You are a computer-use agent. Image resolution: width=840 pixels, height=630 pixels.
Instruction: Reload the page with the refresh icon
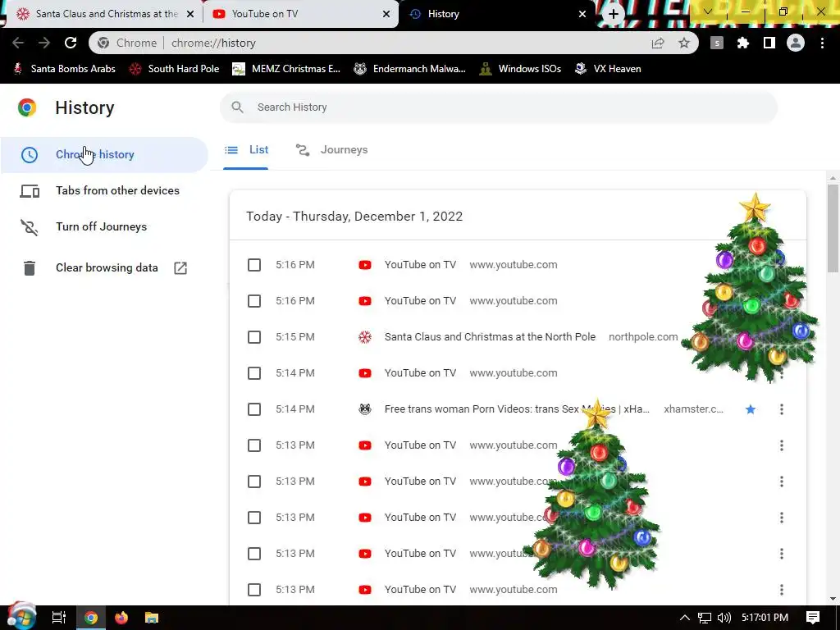click(x=71, y=43)
